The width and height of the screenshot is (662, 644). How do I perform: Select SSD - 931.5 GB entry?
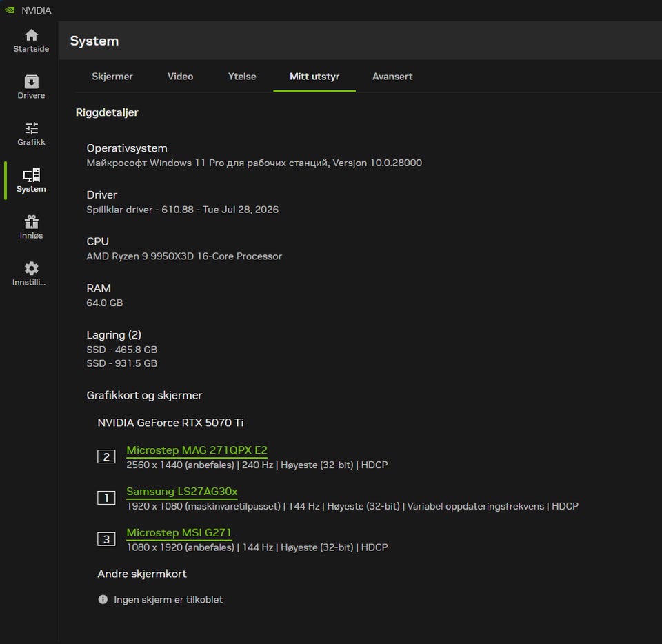[x=121, y=363]
